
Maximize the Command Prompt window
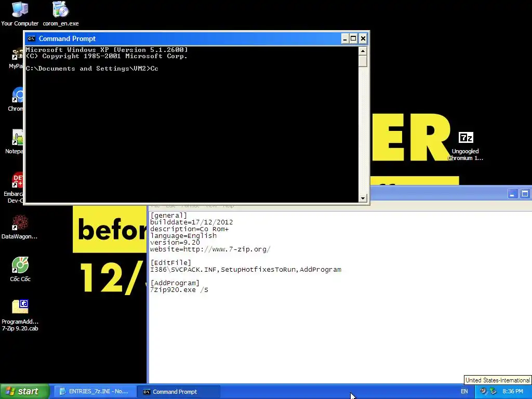353,38
